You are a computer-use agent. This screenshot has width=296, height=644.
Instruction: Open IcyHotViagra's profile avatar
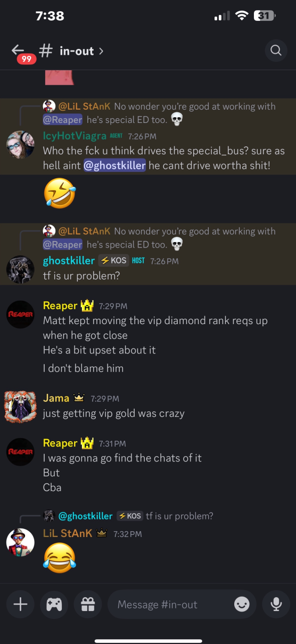click(x=20, y=144)
